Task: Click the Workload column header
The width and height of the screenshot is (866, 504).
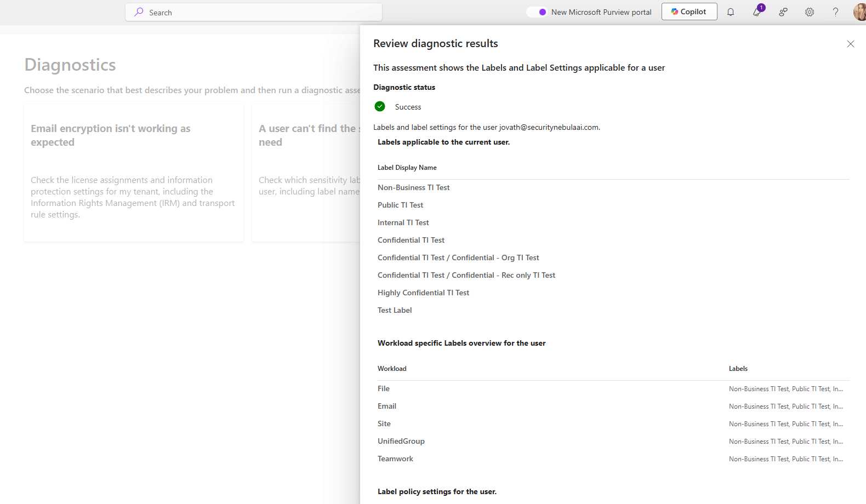Action: click(x=392, y=369)
